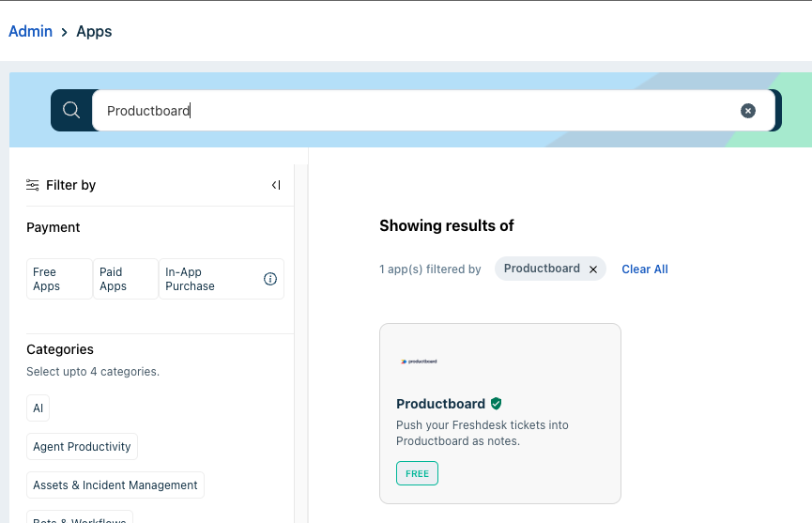Select the Paid Apps filter
Image resolution: width=812 pixels, height=523 pixels.
126,279
